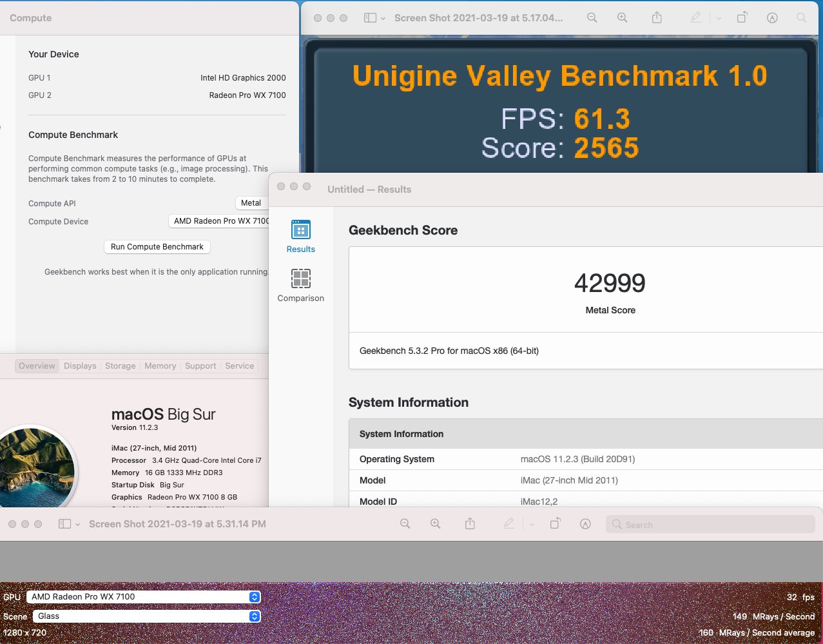
Task: Zoom out in top Preview window
Action: click(x=592, y=18)
